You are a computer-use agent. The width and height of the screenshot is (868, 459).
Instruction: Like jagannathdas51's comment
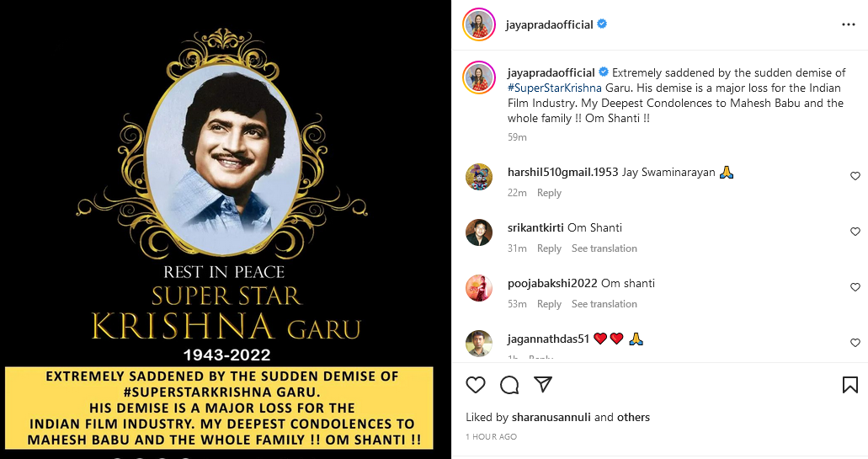coord(855,343)
